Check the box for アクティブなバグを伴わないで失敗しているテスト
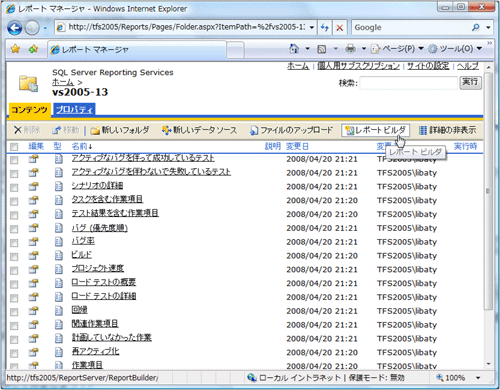500x390 pixels. click(x=14, y=174)
